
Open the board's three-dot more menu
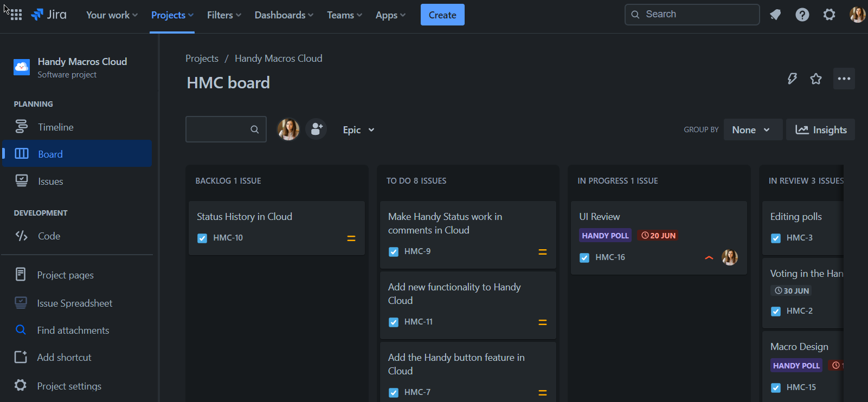844,79
